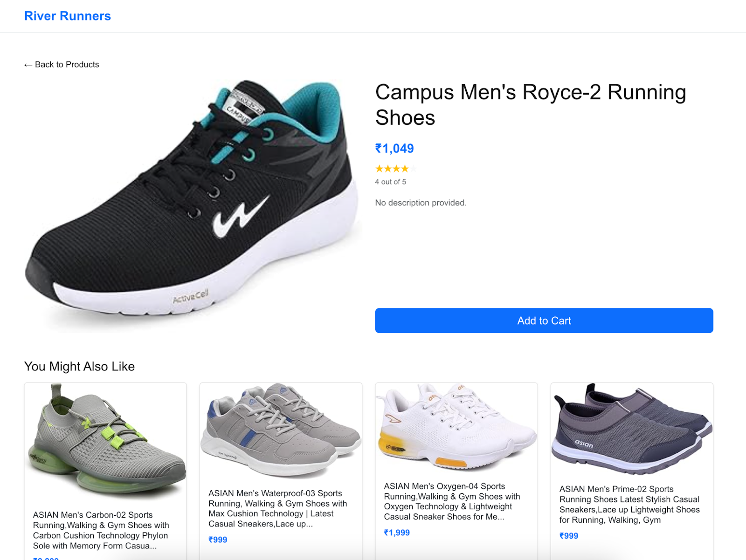Click the '4 out of 5' rating text
The height and width of the screenshot is (560, 746).
[x=391, y=182]
